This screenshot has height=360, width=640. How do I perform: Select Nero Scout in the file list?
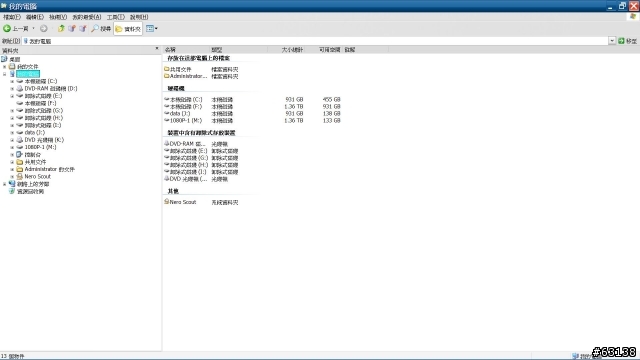183,202
